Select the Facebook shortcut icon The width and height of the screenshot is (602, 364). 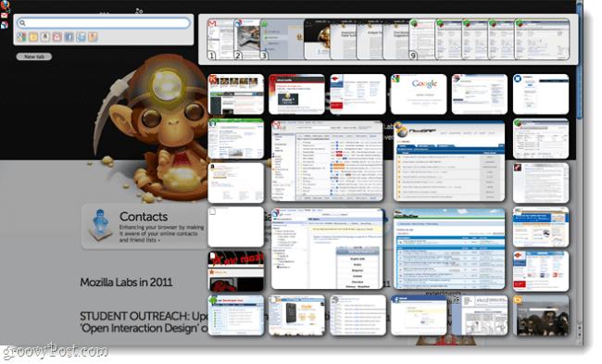point(69,37)
